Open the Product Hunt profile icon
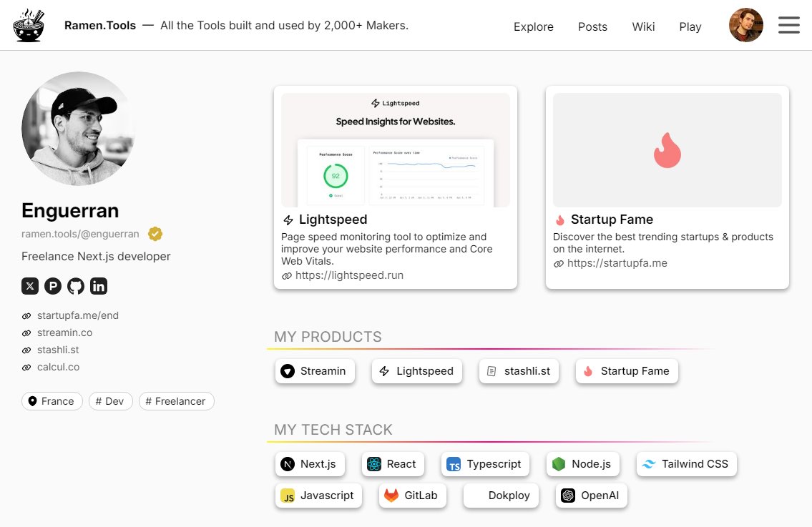 coord(53,286)
